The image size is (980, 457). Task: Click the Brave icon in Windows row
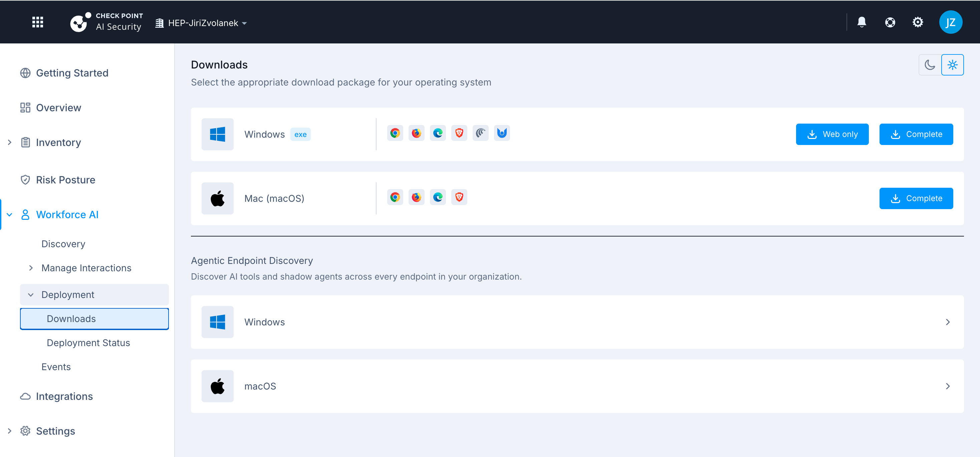(459, 133)
